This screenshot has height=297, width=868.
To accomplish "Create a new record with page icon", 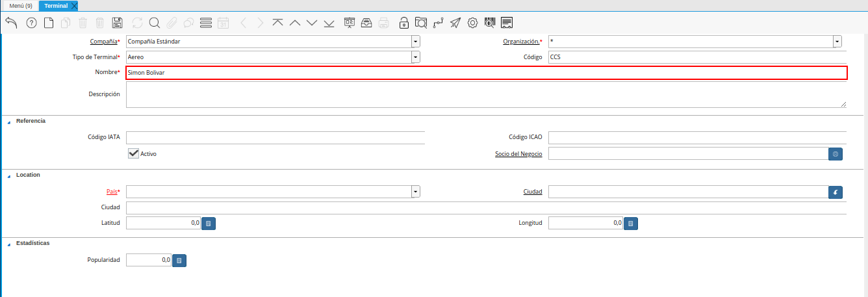I will click(49, 23).
